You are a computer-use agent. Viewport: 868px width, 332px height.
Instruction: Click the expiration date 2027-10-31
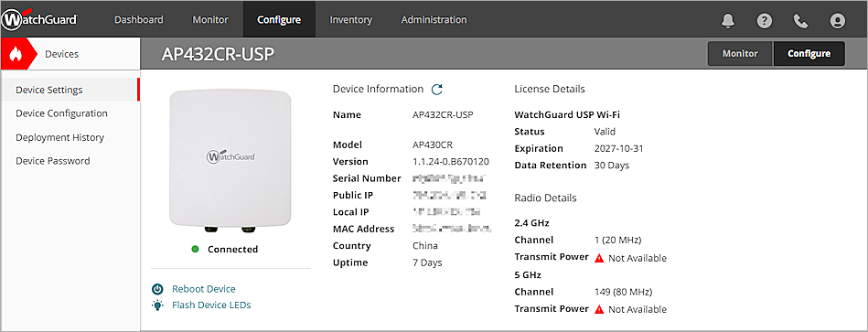pos(618,148)
